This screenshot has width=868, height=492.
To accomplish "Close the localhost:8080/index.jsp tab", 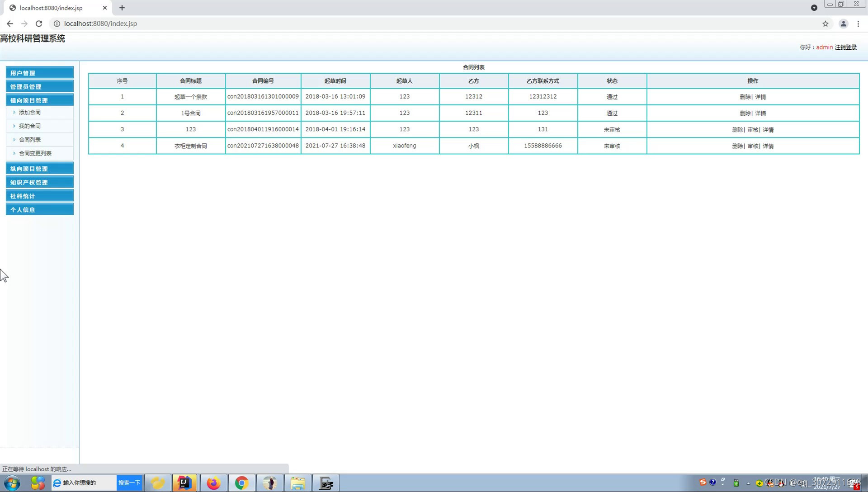I will tap(105, 8).
